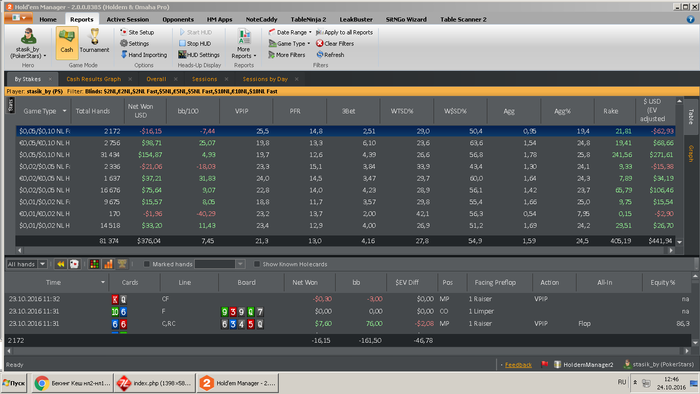Open the Active Session ribbon tab
Image resolution: width=700 pixels, height=394 pixels.
tap(128, 20)
